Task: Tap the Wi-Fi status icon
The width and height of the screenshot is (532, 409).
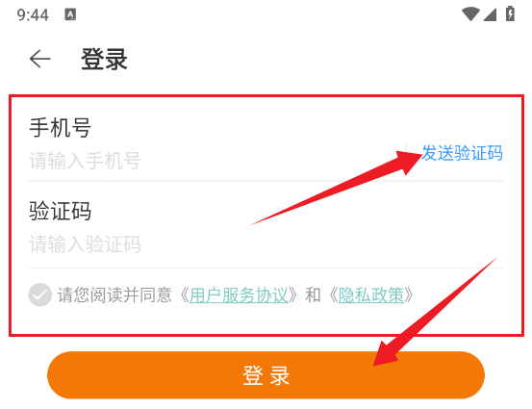Action: pyautogui.click(x=470, y=14)
